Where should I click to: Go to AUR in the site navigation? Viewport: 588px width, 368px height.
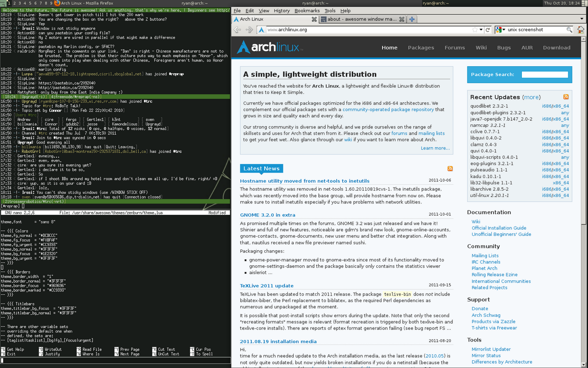coord(527,47)
